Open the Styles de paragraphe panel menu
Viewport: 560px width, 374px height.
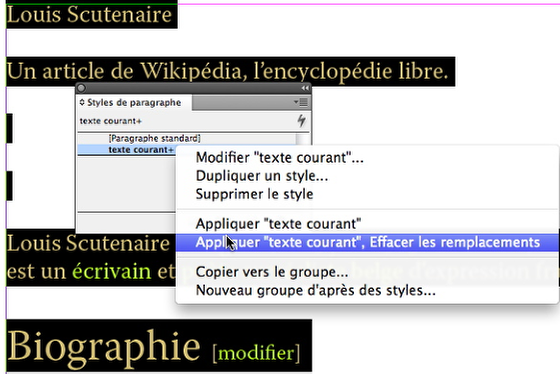301,103
